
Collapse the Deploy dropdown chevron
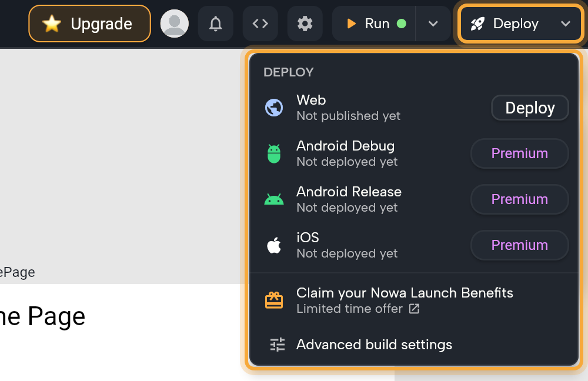[x=566, y=24]
